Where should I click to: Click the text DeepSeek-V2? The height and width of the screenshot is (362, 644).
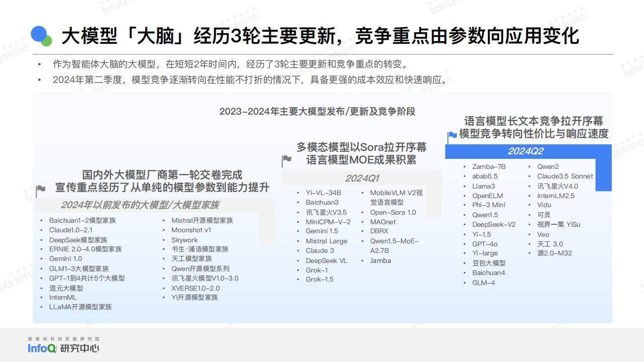coord(494,224)
